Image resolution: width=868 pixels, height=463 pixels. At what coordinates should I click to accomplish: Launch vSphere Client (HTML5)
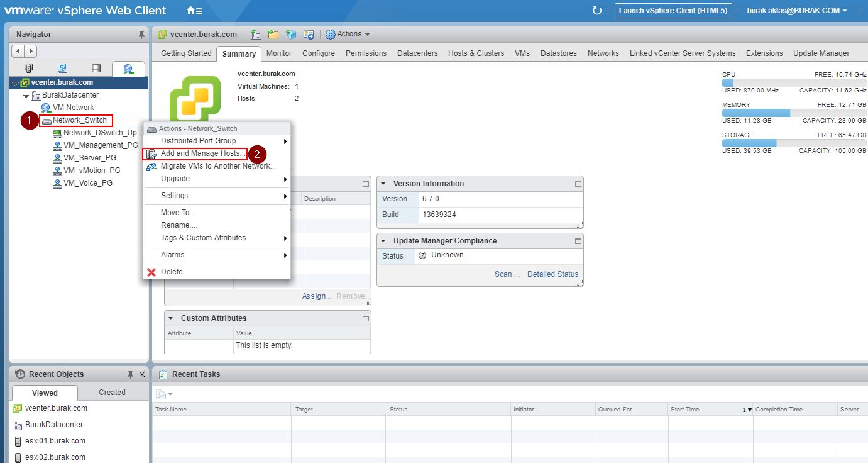click(x=673, y=11)
